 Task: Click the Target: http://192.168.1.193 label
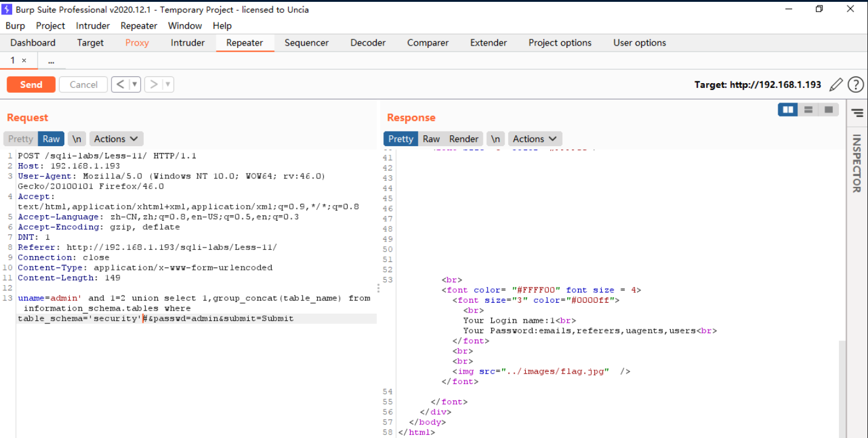758,85
